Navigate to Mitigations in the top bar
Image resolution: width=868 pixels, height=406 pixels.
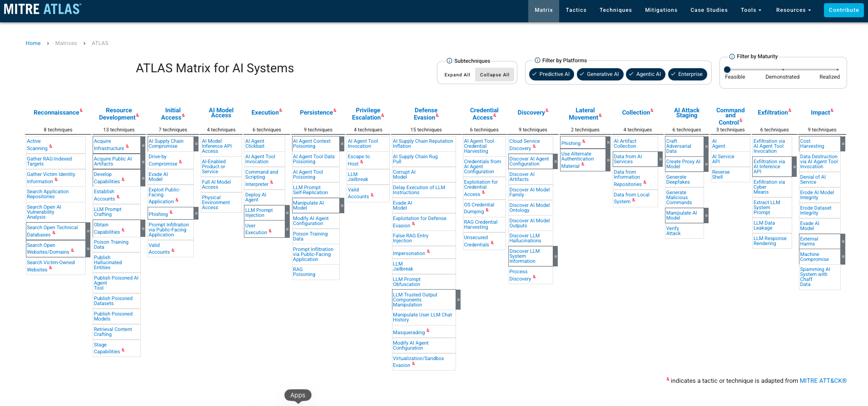(x=661, y=10)
